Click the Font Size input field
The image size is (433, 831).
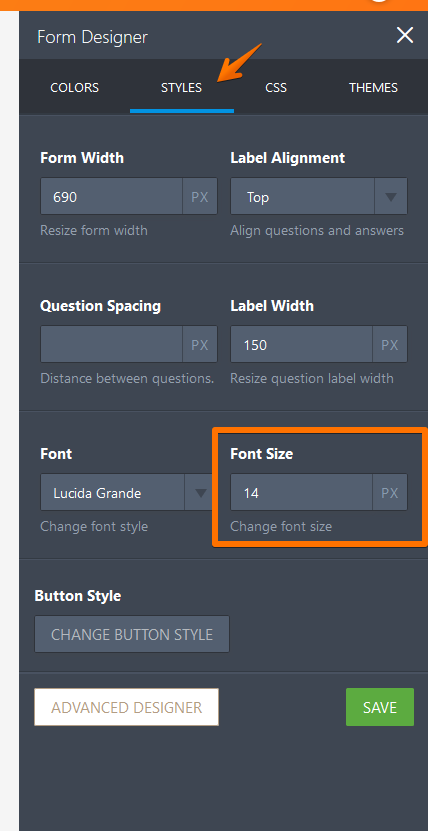pos(302,493)
